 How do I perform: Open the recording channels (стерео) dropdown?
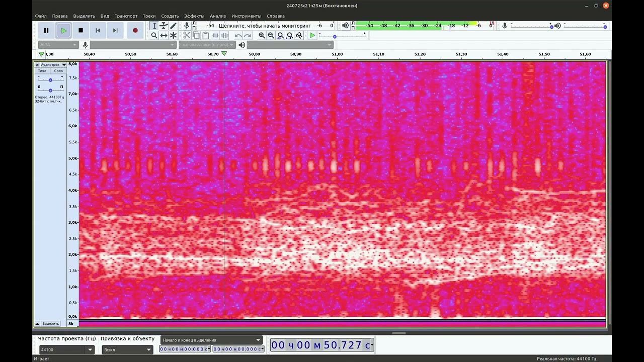[207, 45]
